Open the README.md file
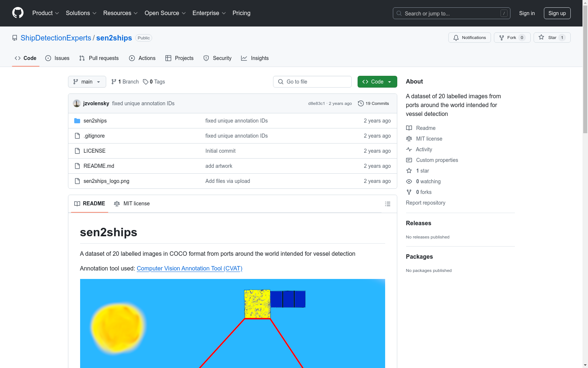 pos(99,166)
